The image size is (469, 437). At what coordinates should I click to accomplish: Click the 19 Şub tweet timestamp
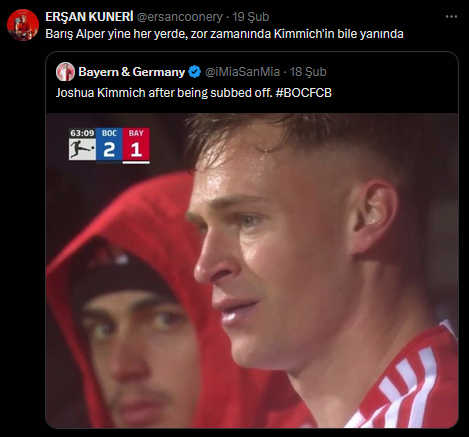tap(251, 17)
